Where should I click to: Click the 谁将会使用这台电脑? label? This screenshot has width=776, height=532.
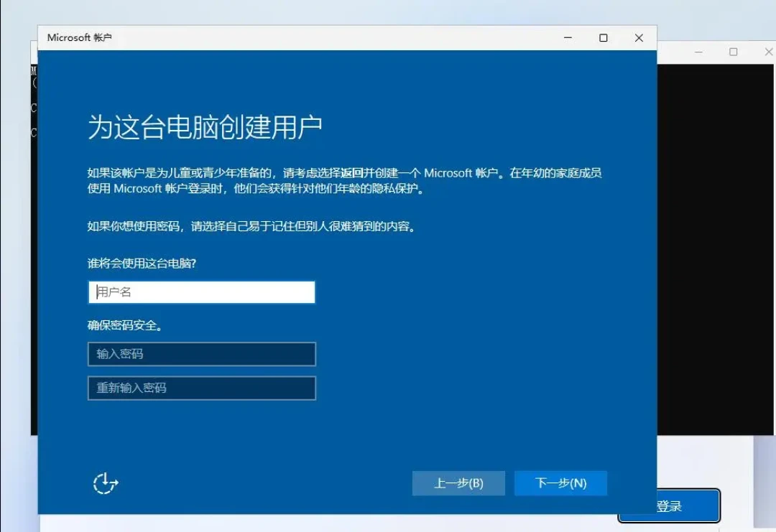(x=142, y=263)
